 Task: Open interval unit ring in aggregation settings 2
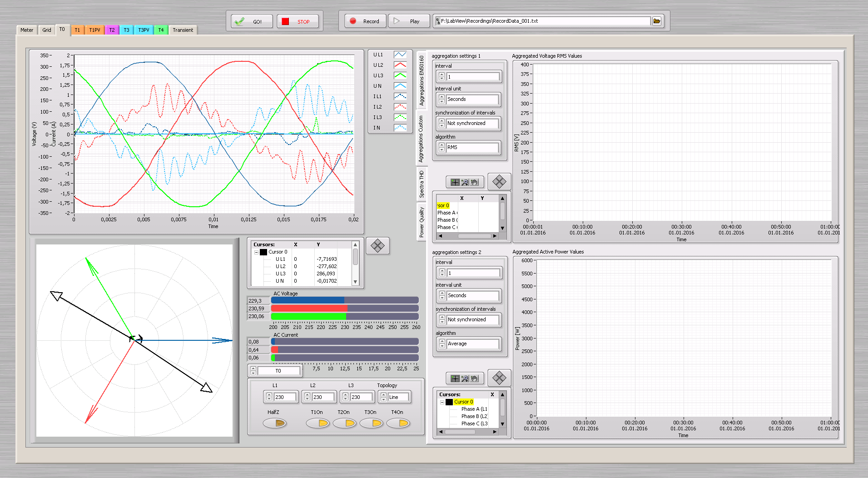(473, 295)
